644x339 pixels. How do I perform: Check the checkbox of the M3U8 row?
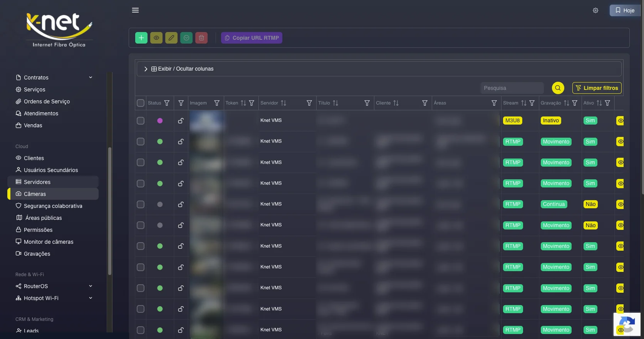(141, 121)
